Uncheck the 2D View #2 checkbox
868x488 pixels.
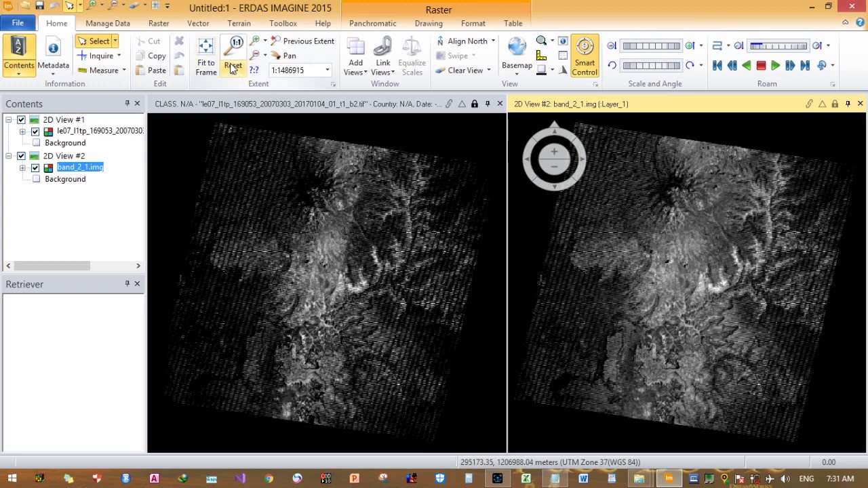21,156
